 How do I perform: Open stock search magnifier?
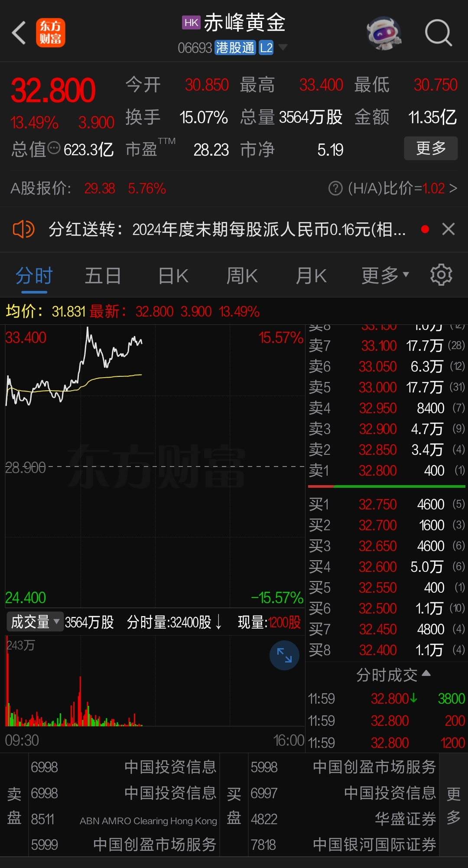point(439,33)
